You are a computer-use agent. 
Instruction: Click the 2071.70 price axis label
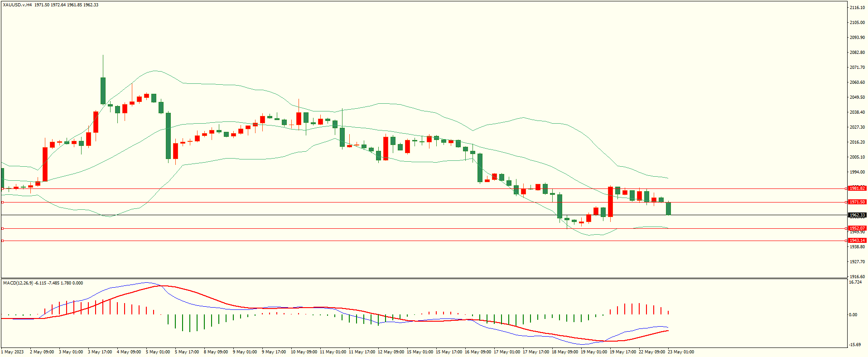(858, 68)
